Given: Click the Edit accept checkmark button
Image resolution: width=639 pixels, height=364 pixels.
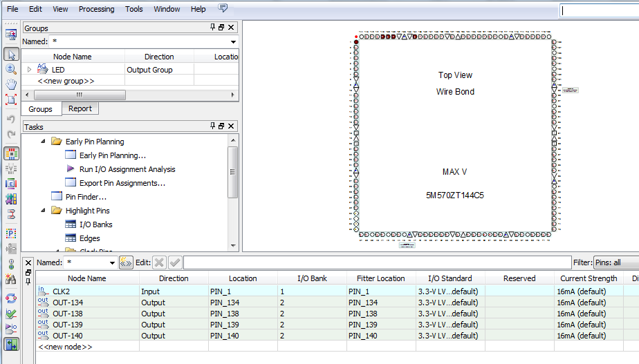Looking at the screenshot, I should click(x=175, y=262).
